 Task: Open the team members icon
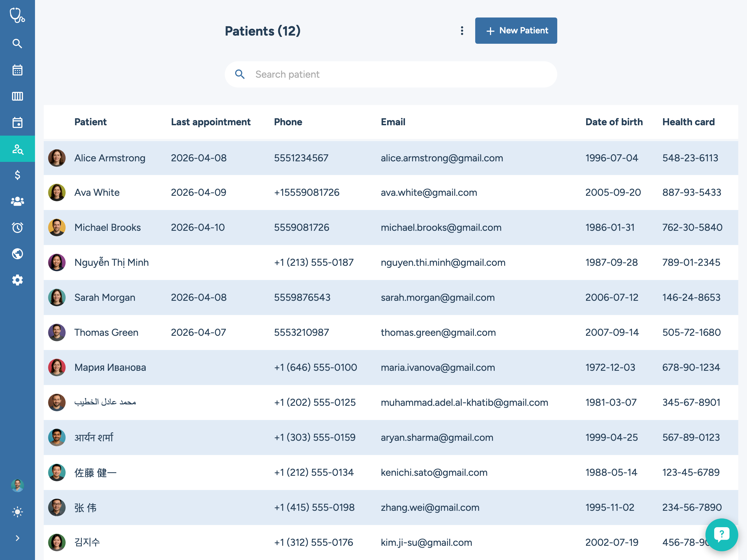(17, 201)
